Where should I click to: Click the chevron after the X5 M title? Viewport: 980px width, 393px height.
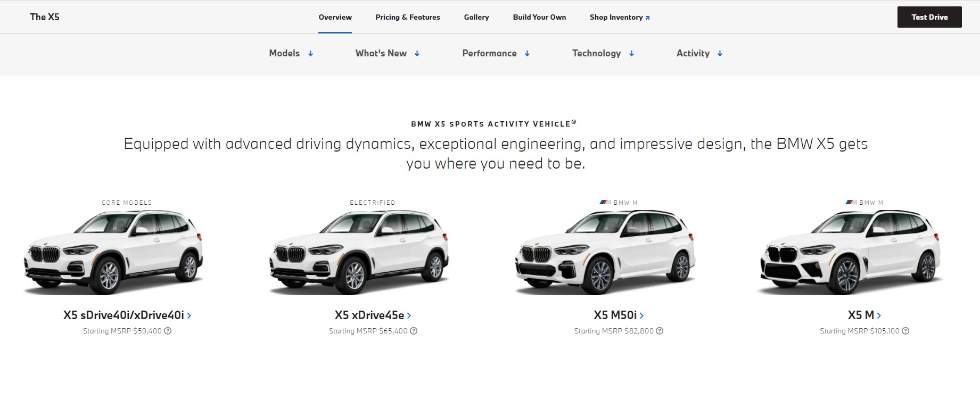pyautogui.click(x=879, y=315)
